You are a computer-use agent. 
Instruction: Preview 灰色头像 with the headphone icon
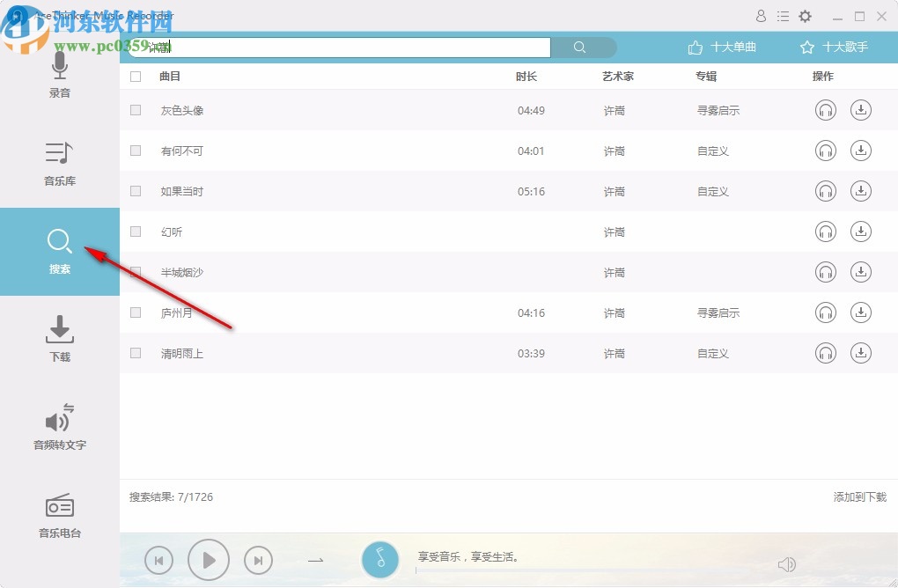tap(825, 110)
